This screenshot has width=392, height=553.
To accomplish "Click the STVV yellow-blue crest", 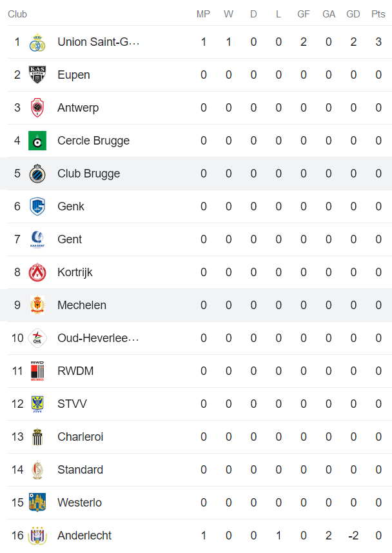I will pos(37,404).
